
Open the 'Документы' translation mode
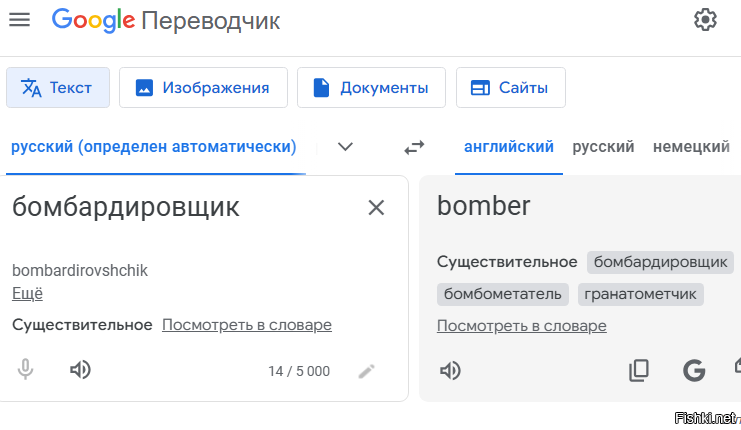(370, 88)
